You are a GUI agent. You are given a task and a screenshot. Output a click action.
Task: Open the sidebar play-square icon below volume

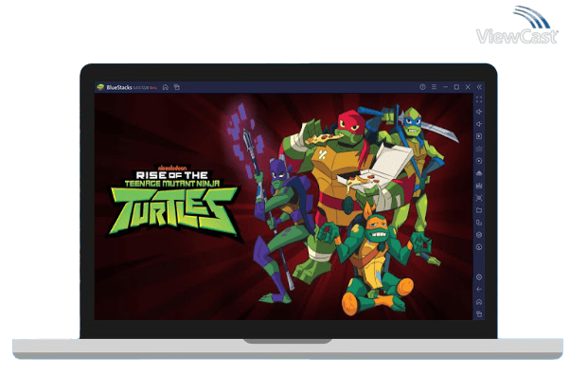click(479, 136)
